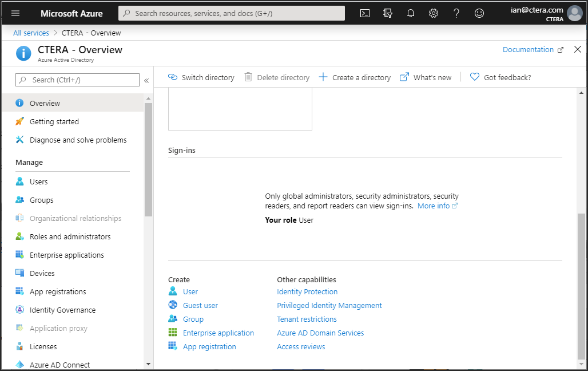Click the main content vertical scrollbar thumb
Viewport: 588px width, 371px height.
pos(581,286)
